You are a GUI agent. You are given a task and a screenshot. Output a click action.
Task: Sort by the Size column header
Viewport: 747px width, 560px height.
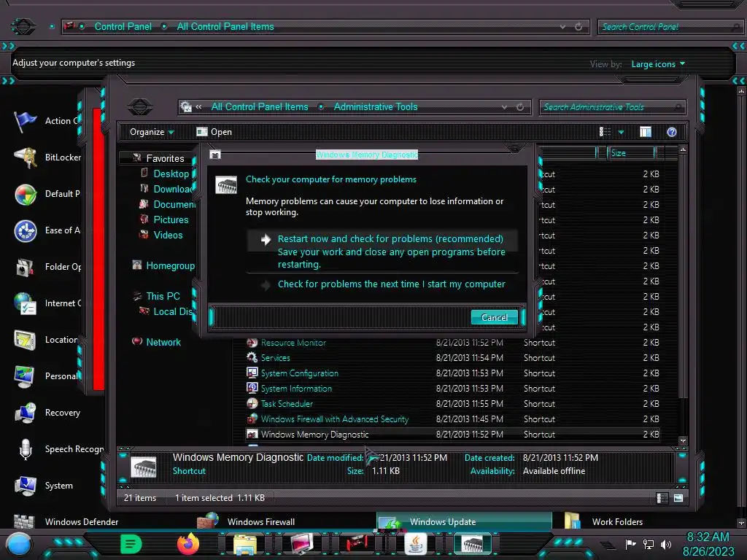coord(632,153)
